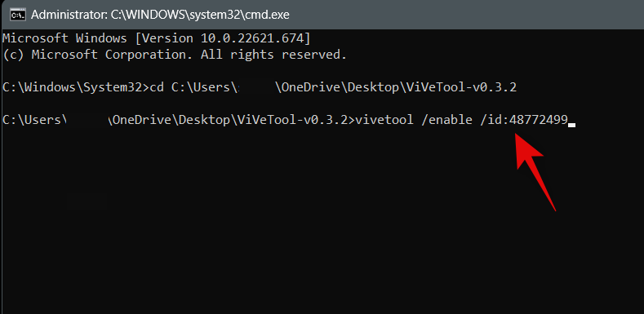Click the Microsoft Windows version line
This screenshot has width=644, height=314.
157,39
